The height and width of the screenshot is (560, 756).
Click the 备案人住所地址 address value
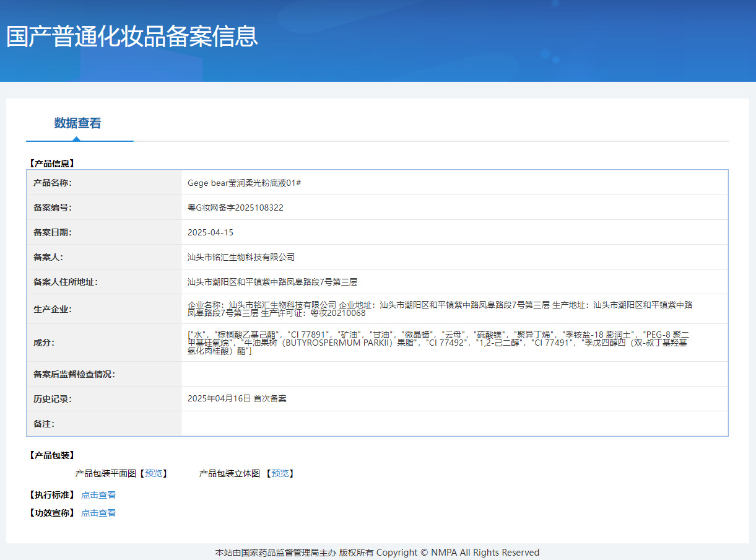272,282
